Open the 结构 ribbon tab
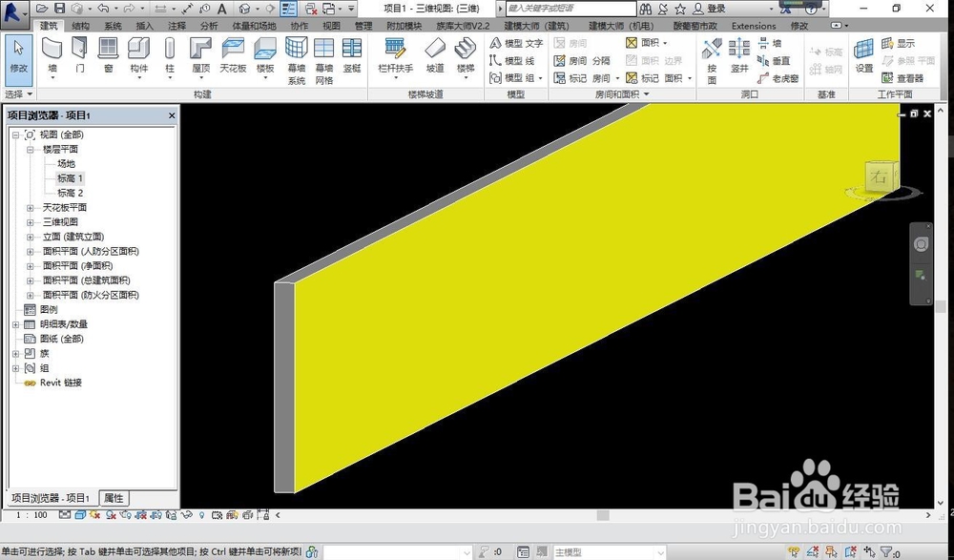Viewport: 954px width, 560px height. click(80, 26)
